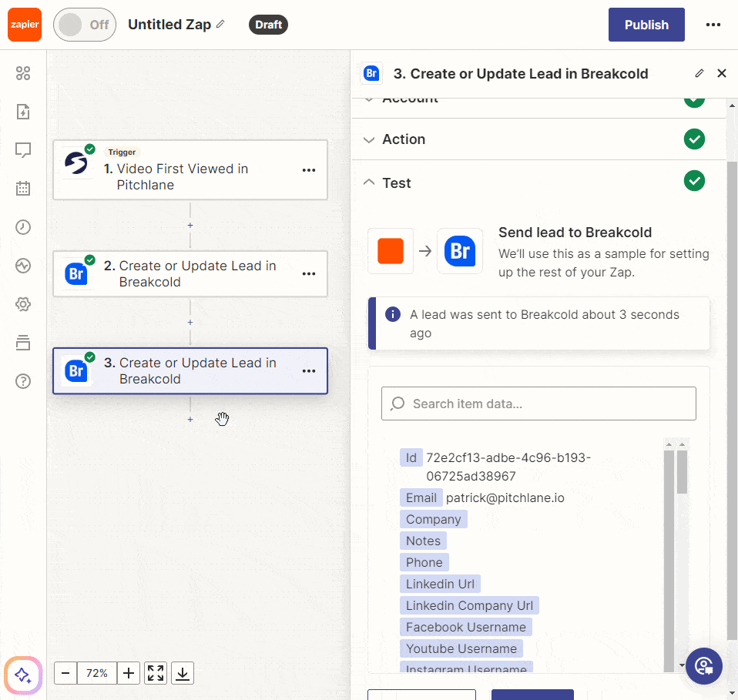
Task: Click the Breakcold Br icon in test summary
Action: 460,251
